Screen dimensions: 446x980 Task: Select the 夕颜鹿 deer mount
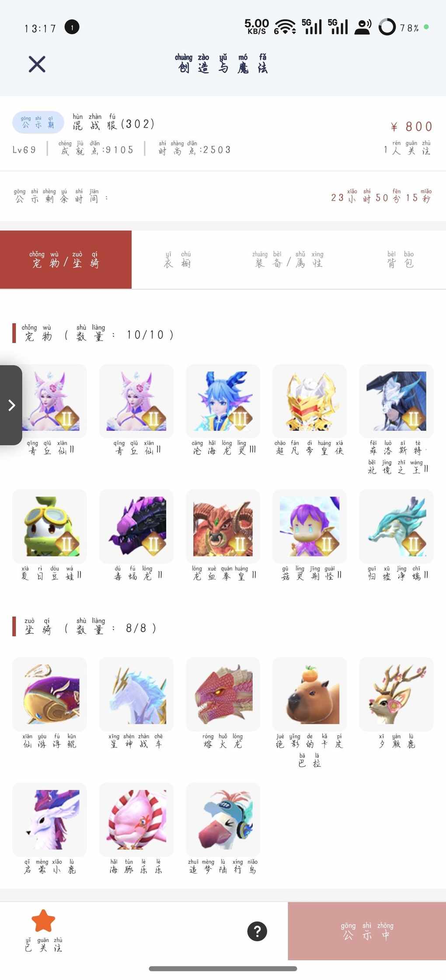pos(396,694)
